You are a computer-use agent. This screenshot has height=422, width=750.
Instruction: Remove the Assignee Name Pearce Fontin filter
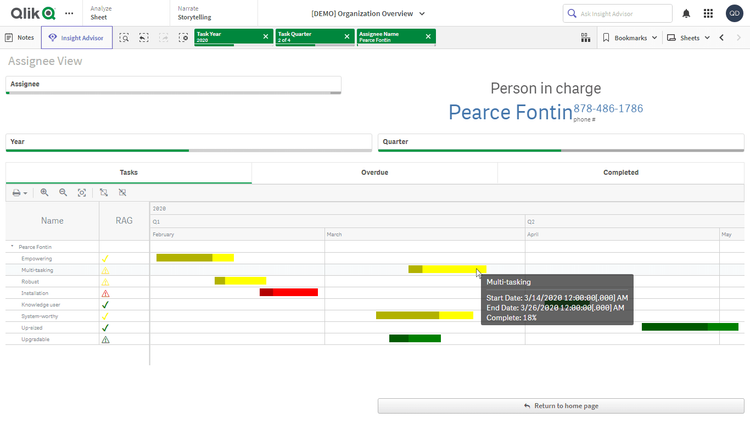428,36
